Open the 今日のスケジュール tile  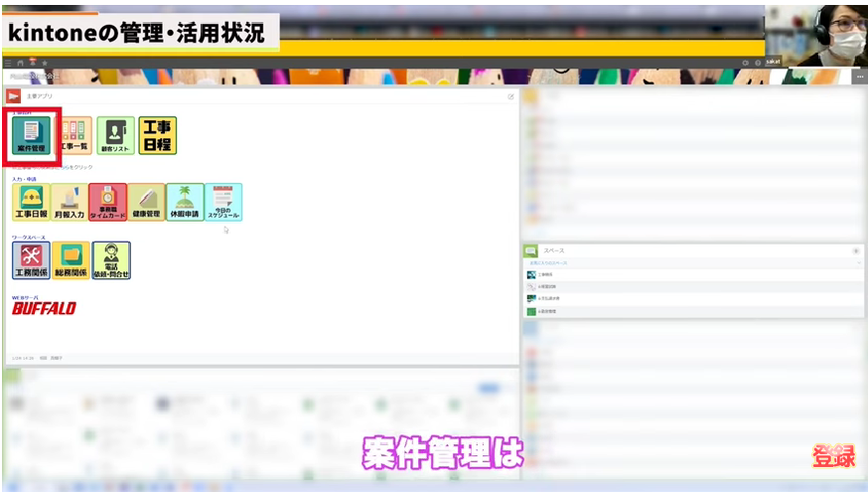[x=223, y=202]
